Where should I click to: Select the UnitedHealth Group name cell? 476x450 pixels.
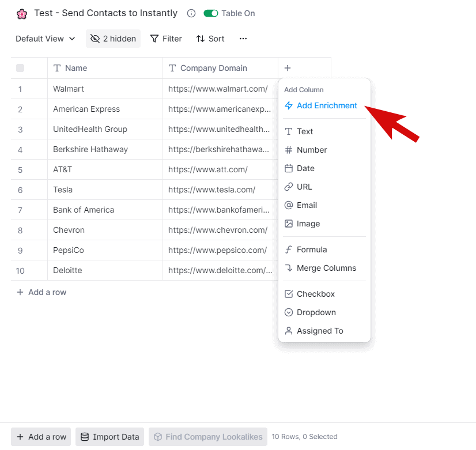coord(105,129)
